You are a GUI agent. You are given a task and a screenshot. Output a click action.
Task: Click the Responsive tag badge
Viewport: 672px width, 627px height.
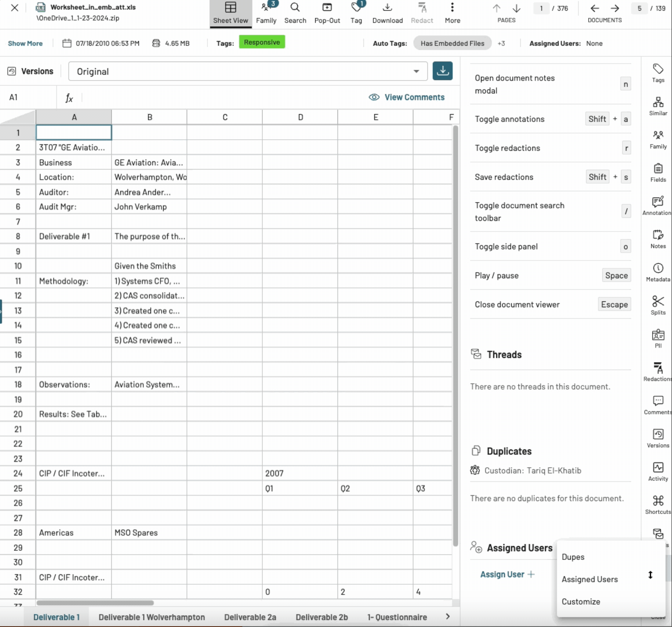(262, 42)
